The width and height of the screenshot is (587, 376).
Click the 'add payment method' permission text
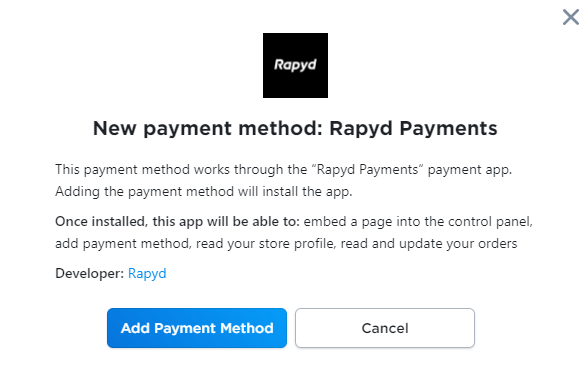[x=123, y=244]
